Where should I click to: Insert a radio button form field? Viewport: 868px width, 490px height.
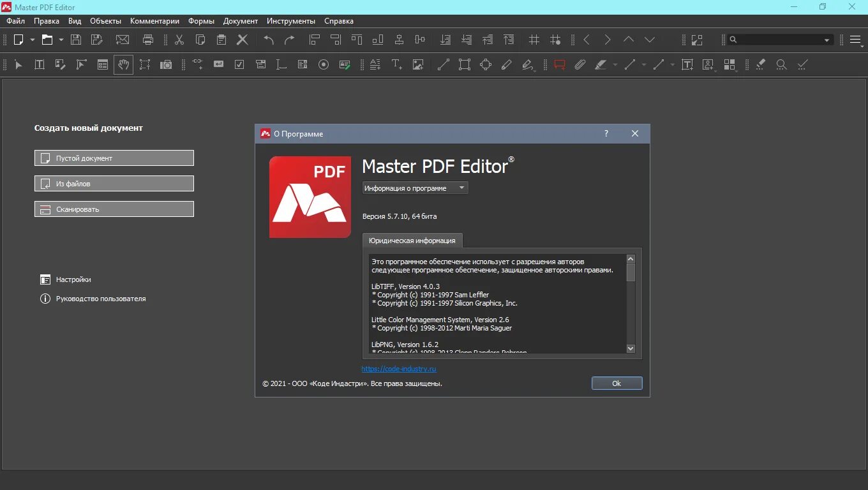point(324,64)
